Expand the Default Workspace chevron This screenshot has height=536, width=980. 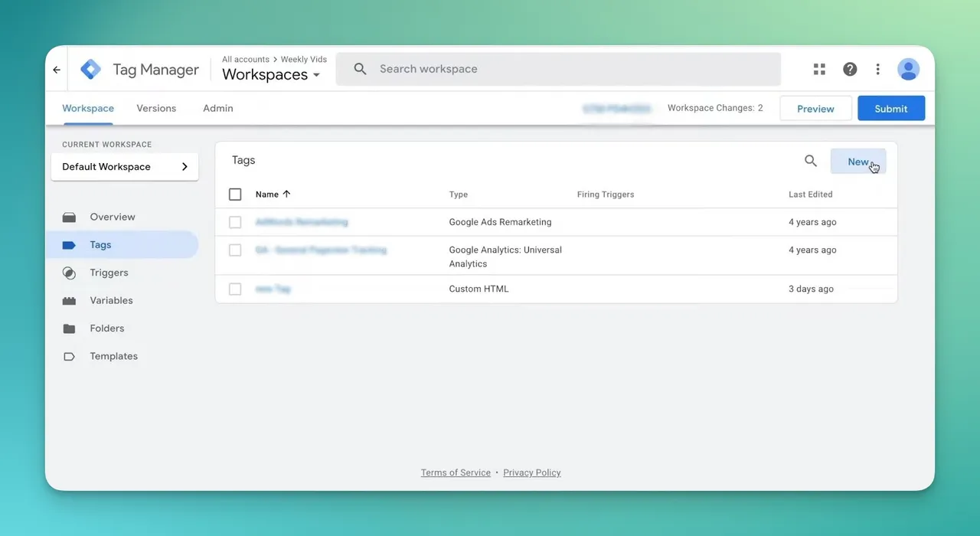(185, 167)
